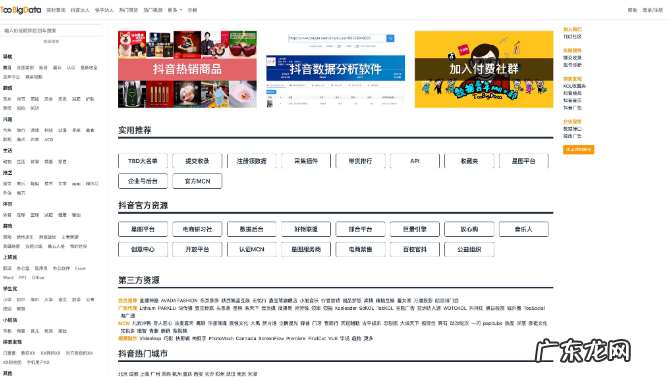
Task: Click the 官方MCN button
Action: [x=197, y=181]
